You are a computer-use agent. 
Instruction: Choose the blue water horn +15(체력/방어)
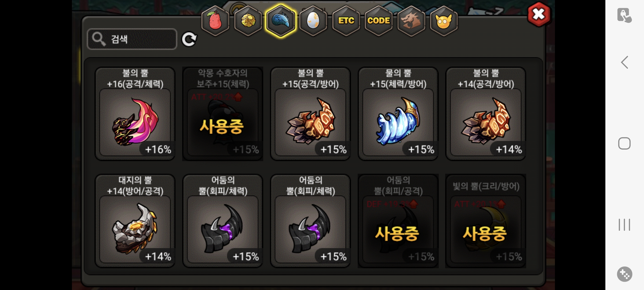pyautogui.click(x=398, y=114)
